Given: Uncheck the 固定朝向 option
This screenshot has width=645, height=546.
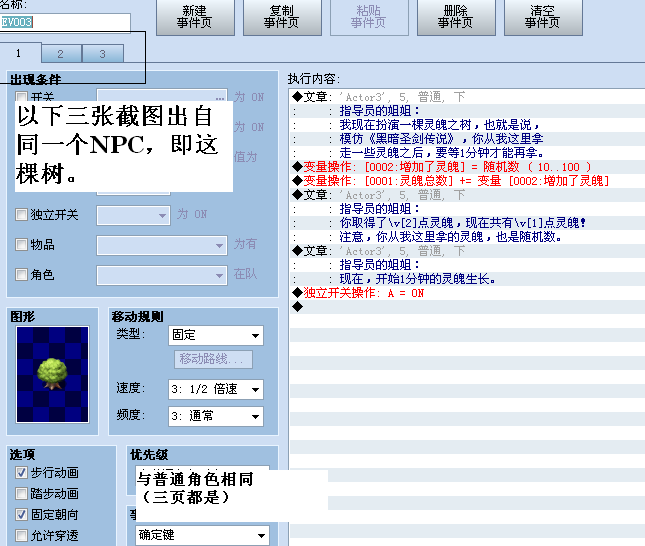Looking at the screenshot, I should pyautogui.click(x=21, y=514).
